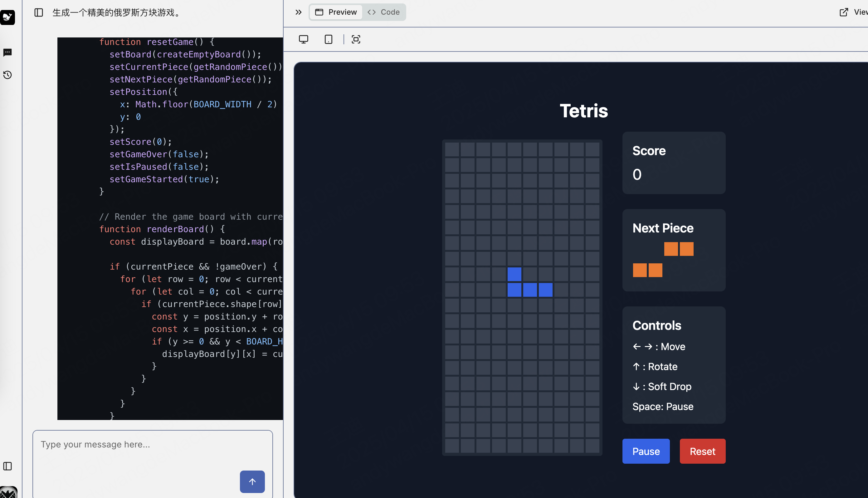Viewport: 868px width, 498px height.
Task: Open the chat messages sidebar icon
Action: 7,52
